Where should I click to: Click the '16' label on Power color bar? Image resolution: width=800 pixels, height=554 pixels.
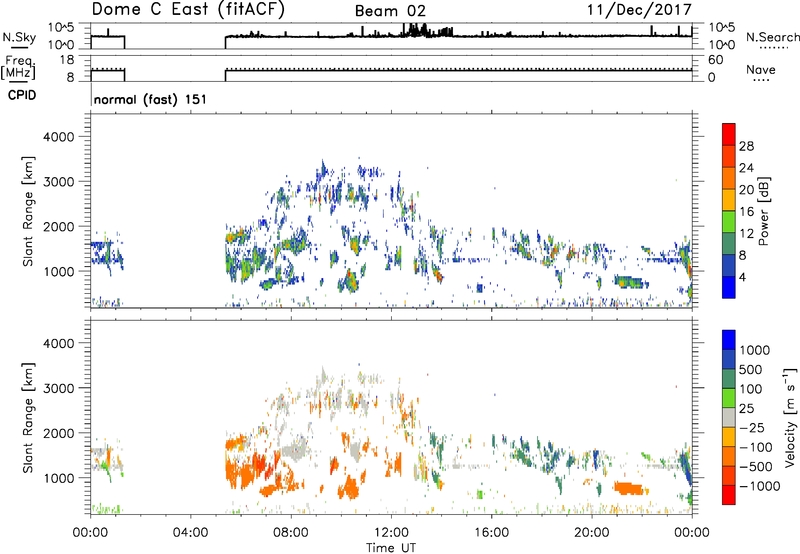(x=746, y=212)
